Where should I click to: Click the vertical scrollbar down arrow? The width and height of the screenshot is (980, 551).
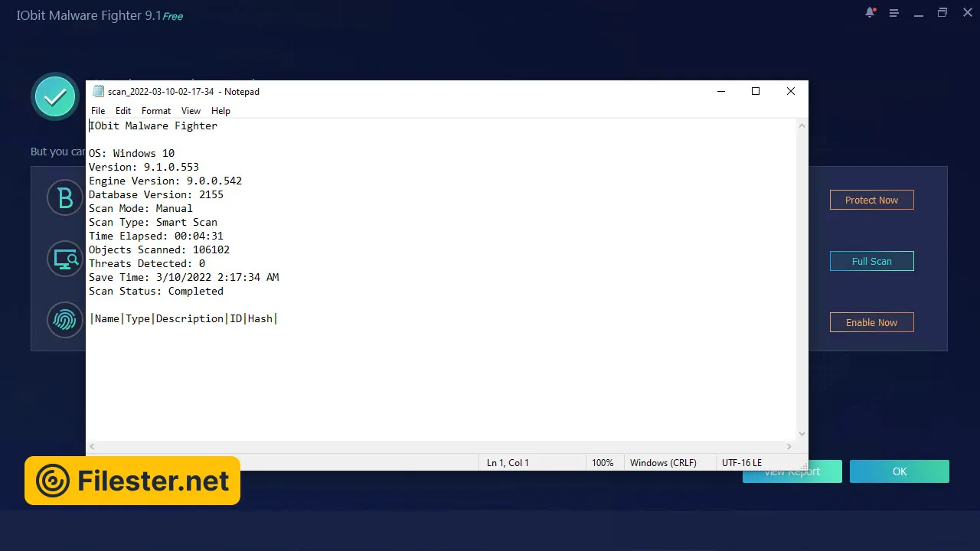pos(802,434)
